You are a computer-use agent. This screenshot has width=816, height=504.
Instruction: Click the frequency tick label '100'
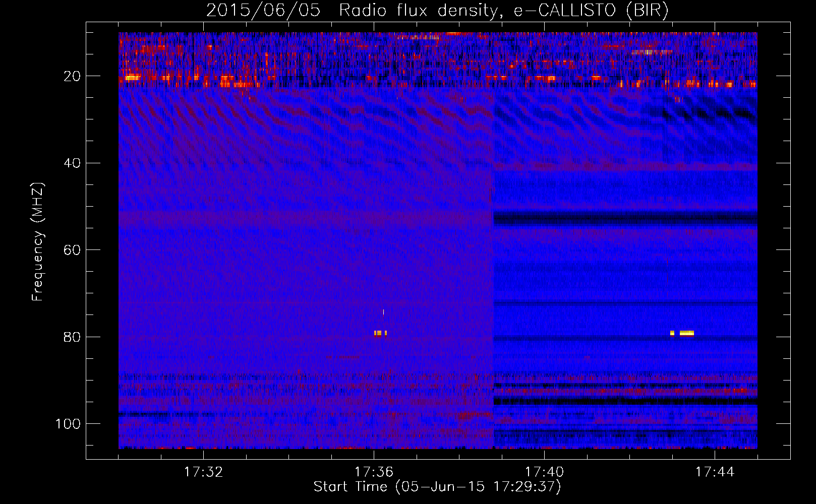68,424
